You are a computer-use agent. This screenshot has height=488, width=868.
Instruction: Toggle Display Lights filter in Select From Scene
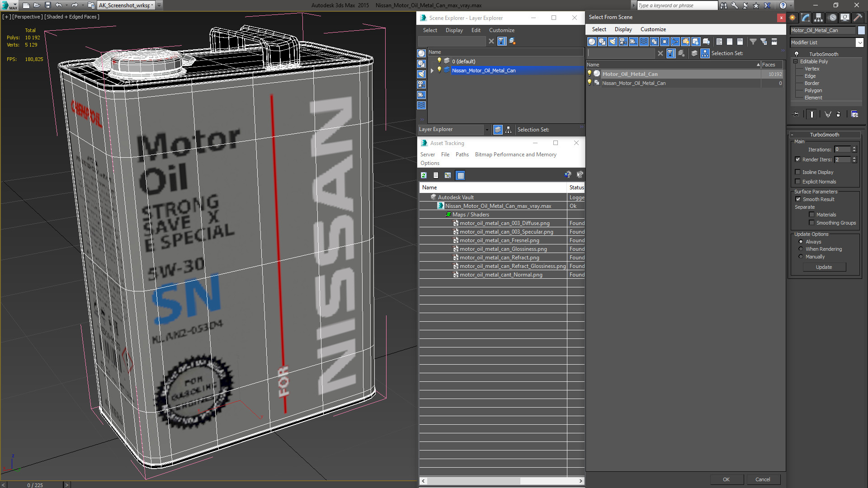(613, 42)
